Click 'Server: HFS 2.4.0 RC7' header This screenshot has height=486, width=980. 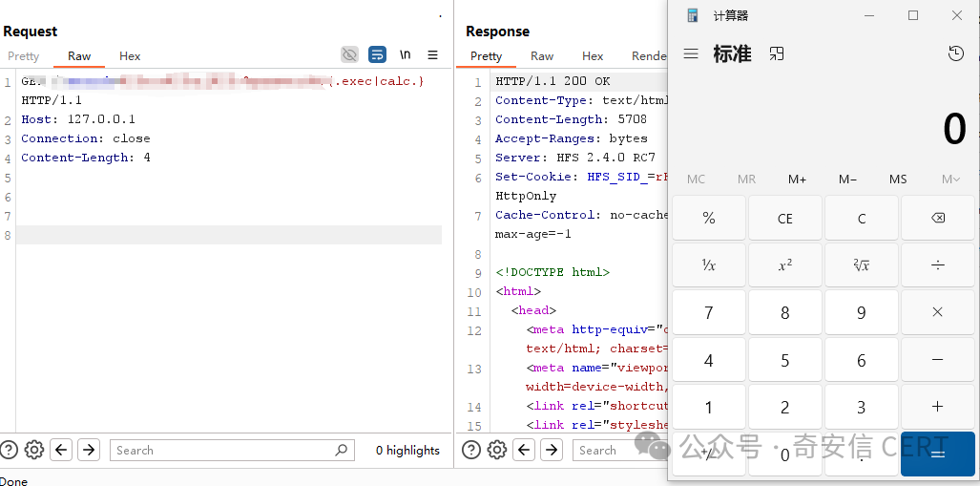click(x=575, y=158)
